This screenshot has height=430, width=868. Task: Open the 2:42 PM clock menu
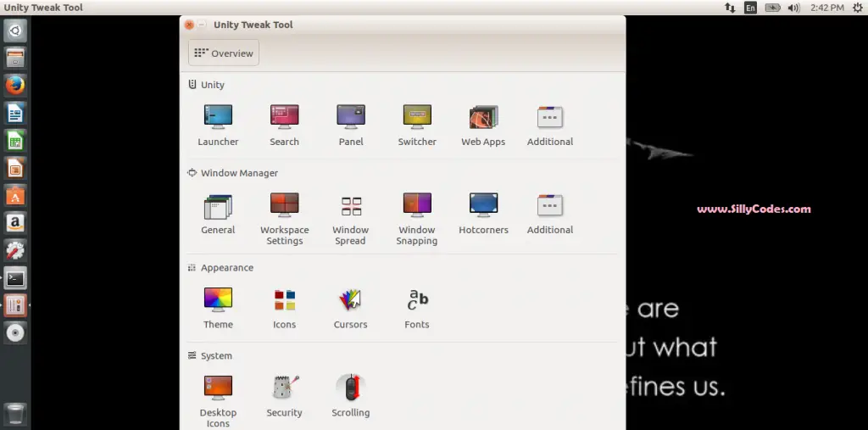(827, 8)
